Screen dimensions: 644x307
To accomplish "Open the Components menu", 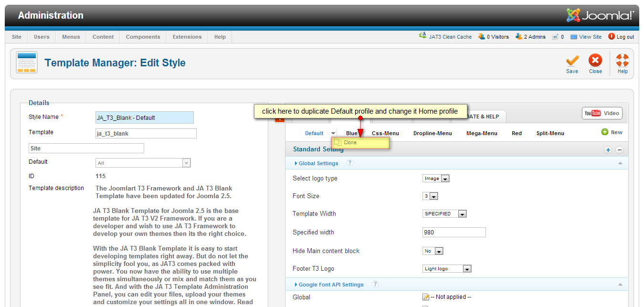I will [x=143, y=37].
